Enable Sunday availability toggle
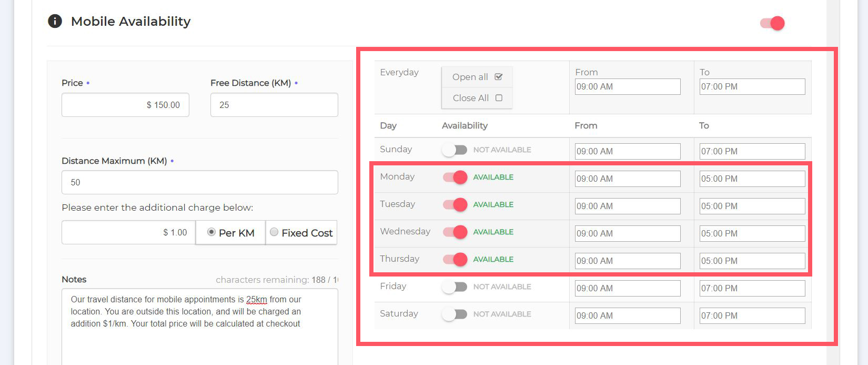 pyautogui.click(x=455, y=150)
